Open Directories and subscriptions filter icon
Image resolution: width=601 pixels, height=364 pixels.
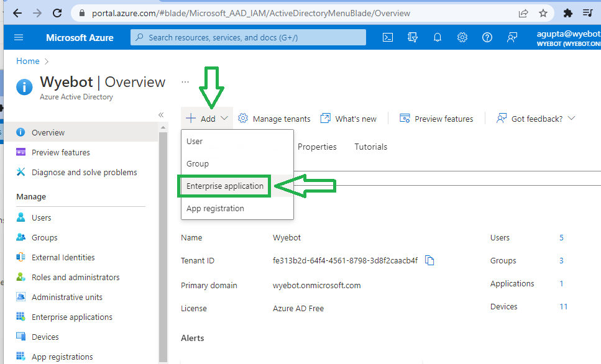tap(413, 37)
